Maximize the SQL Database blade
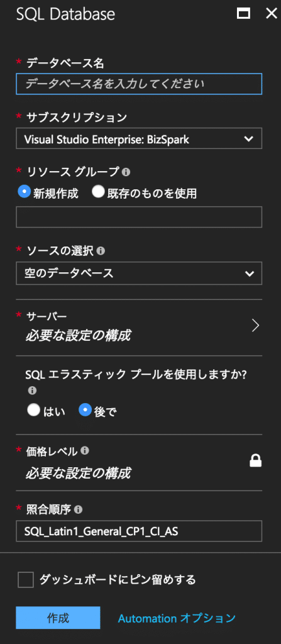The image size is (281, 644). [244, 14]
